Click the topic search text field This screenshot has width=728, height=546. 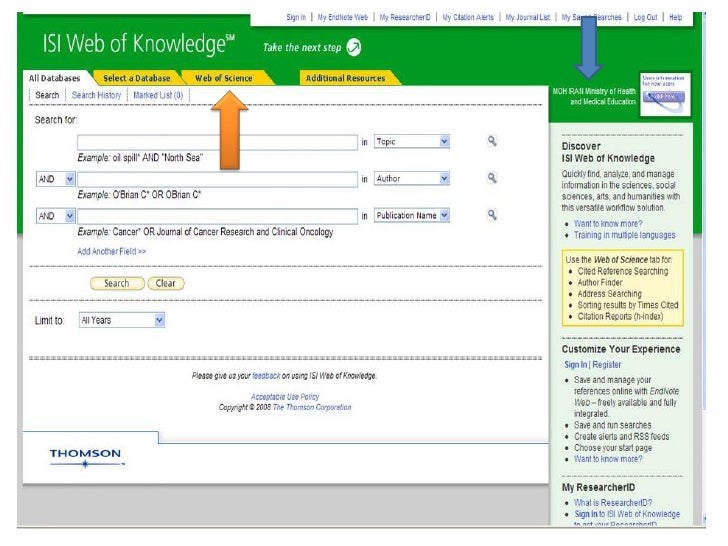point(217,142)
